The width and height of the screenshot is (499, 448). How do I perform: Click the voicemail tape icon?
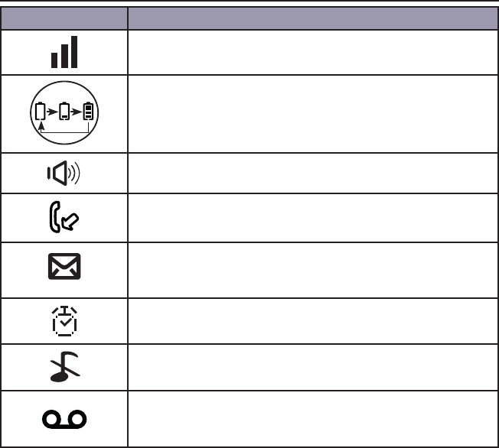point(64,419)
